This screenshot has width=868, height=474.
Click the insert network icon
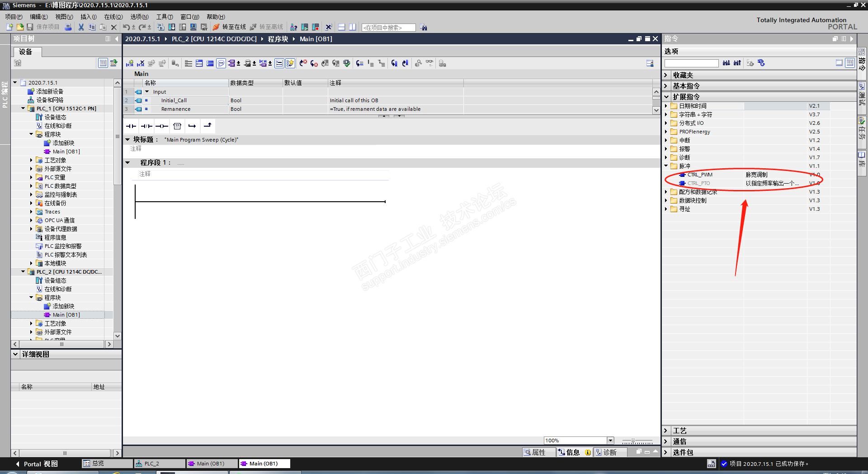[x=130, y=63]
